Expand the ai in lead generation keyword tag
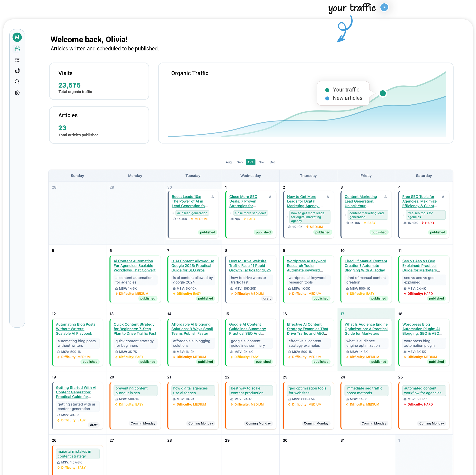Image resolution: width=476 pixels, height=475 pixels. coord(192,213)
